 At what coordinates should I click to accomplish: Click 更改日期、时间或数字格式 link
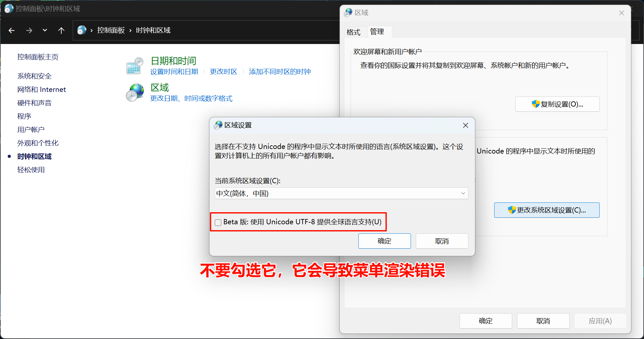(191, 98)
